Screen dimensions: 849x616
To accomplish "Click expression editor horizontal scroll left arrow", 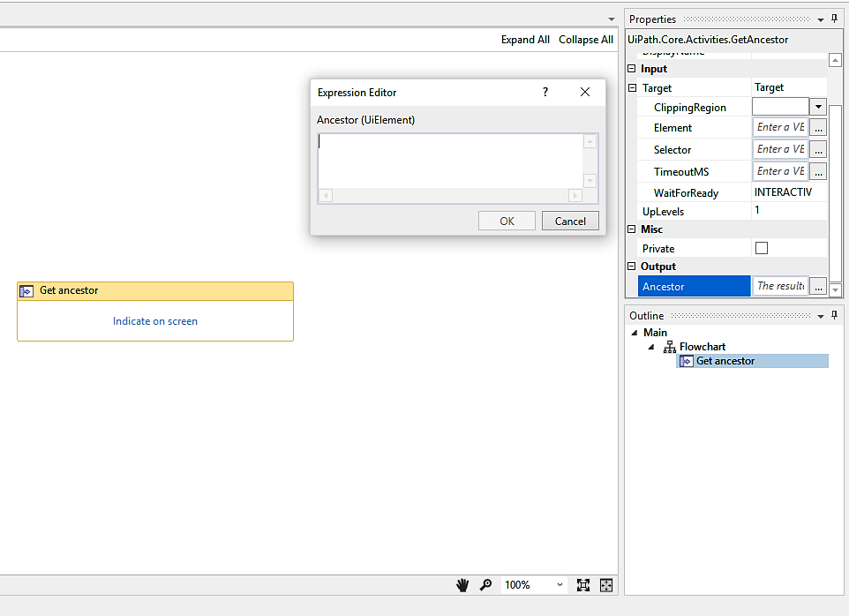I will (326, 195).
